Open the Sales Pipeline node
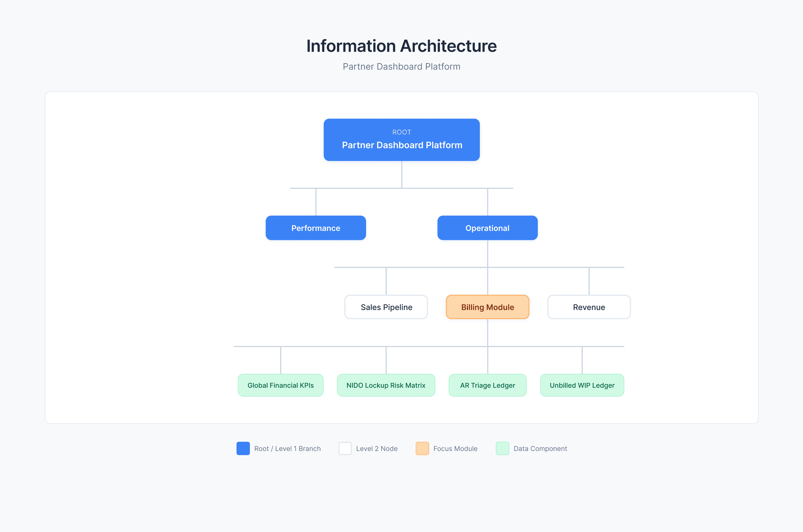The height and width of the screenshot is (532, 803). [386, 307]
